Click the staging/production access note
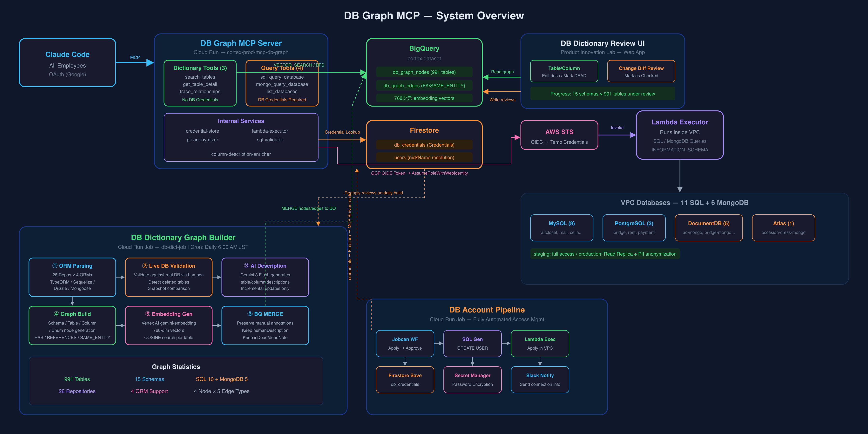This screenshot has height=434, width=868. click(x=605, y=254)
